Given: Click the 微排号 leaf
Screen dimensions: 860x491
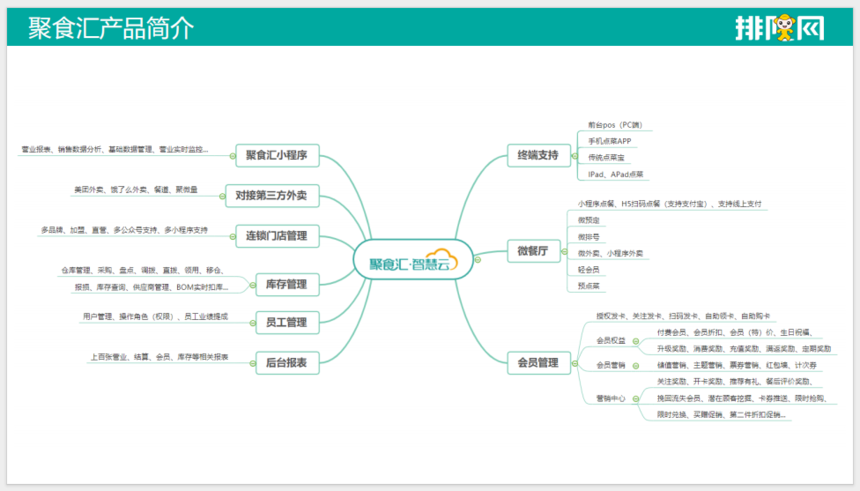Looking at the screenshot, I should [x=589, y=237].
